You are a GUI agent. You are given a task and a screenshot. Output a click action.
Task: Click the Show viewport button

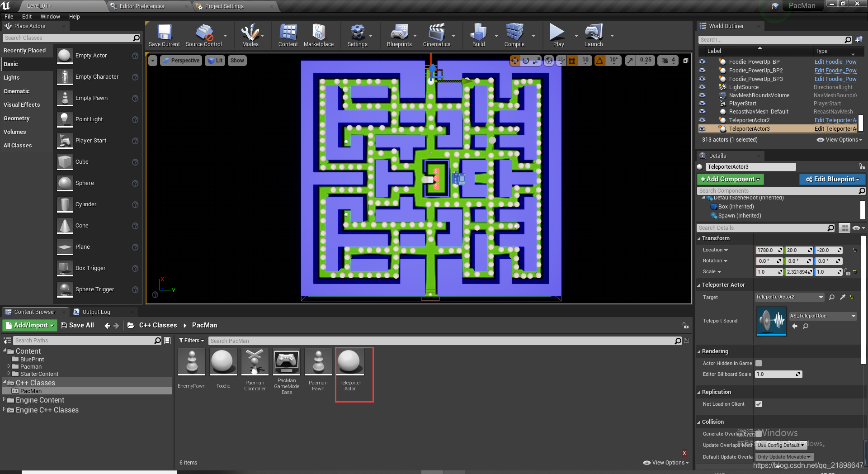click(x=237, y=61)
